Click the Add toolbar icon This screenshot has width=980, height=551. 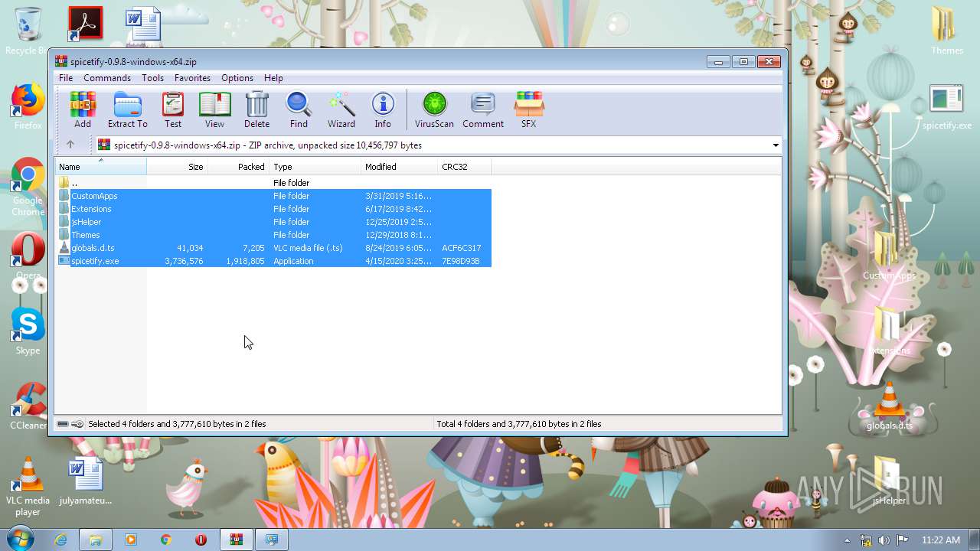tap(82, 109)
